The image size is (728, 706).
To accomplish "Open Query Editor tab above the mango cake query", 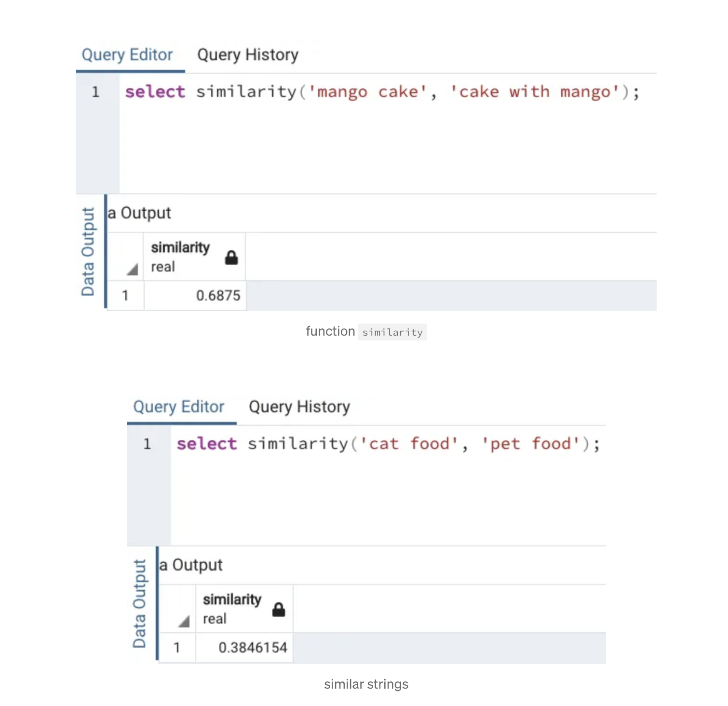I will [x=127, y=55].
